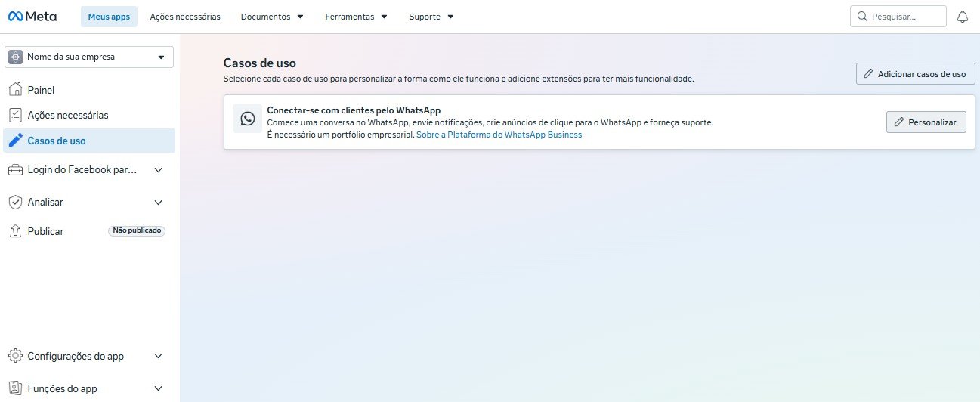Open Publicar in the sidebar
The image size is (980, 402).
(89, 231)
